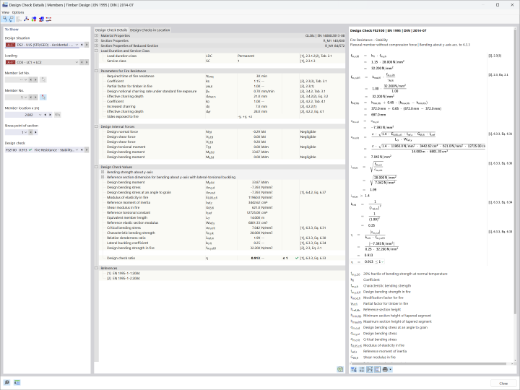Expand the Section Properties row
Viewport: 520px width, 390px height.
tap(96, 41)
